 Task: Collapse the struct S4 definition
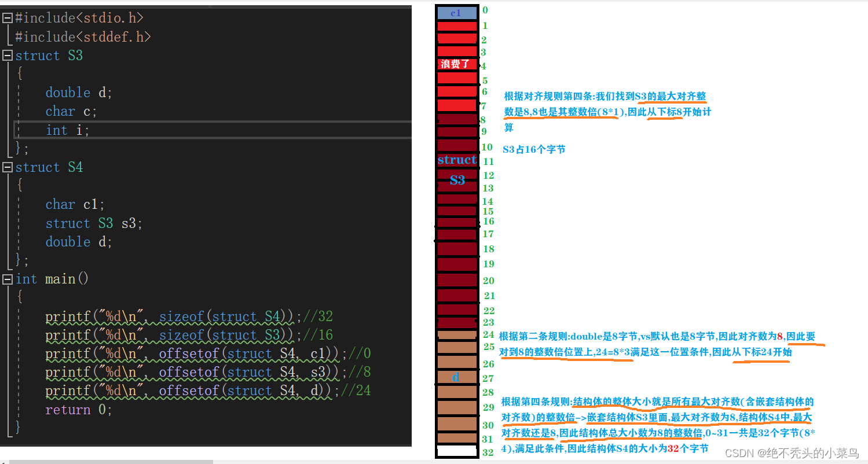8,168
